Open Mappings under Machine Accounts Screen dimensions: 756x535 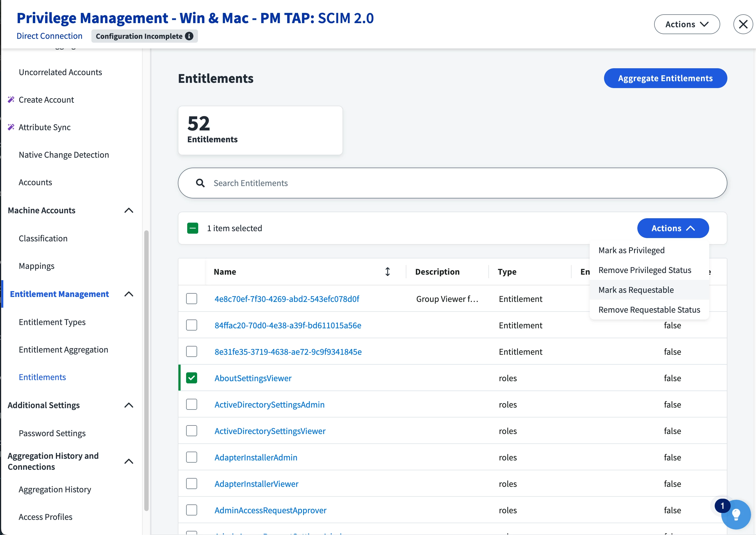click(x=36, y=266)
